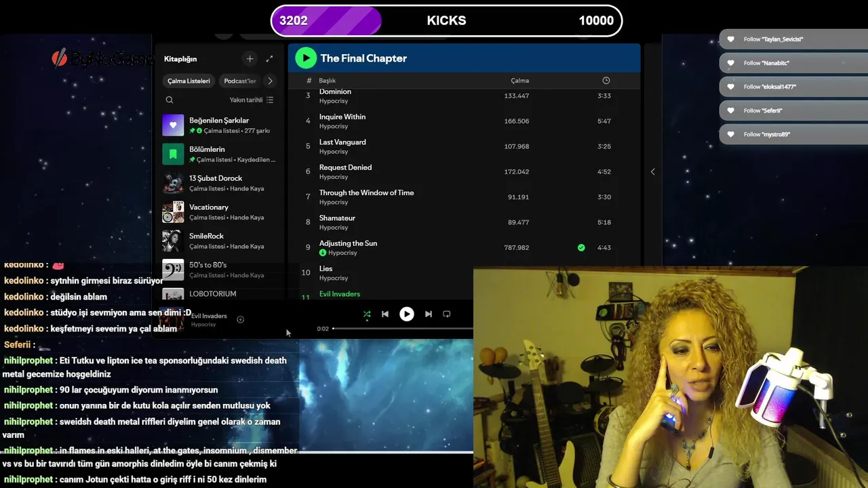Open SmileRock playlist
The image size is (868, 488).
[219, 241]
